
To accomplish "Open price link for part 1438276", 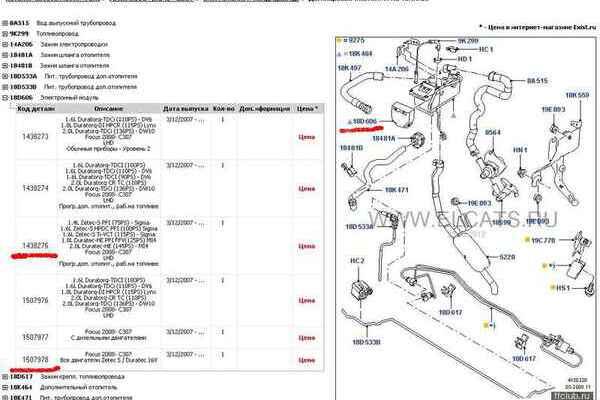I will pos(307,246).
